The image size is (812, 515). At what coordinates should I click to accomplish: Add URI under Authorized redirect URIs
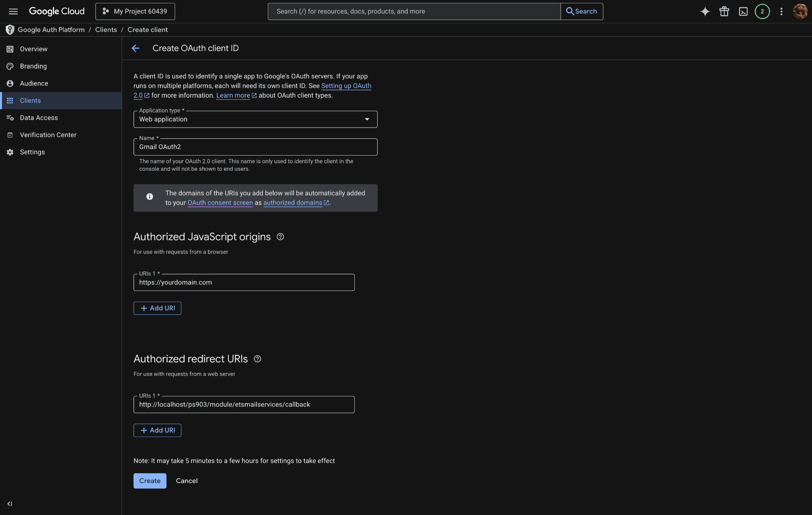tap(157, 430)
